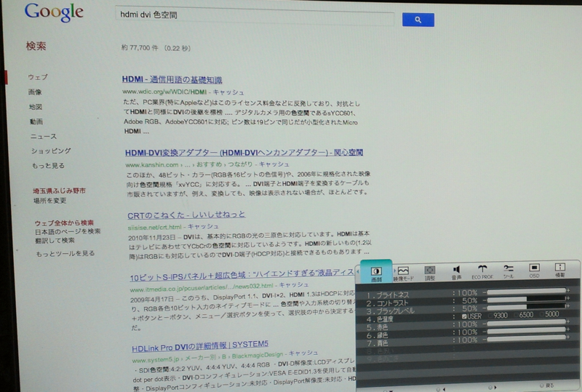Click 場所を変更 to change location

[49, 201]
